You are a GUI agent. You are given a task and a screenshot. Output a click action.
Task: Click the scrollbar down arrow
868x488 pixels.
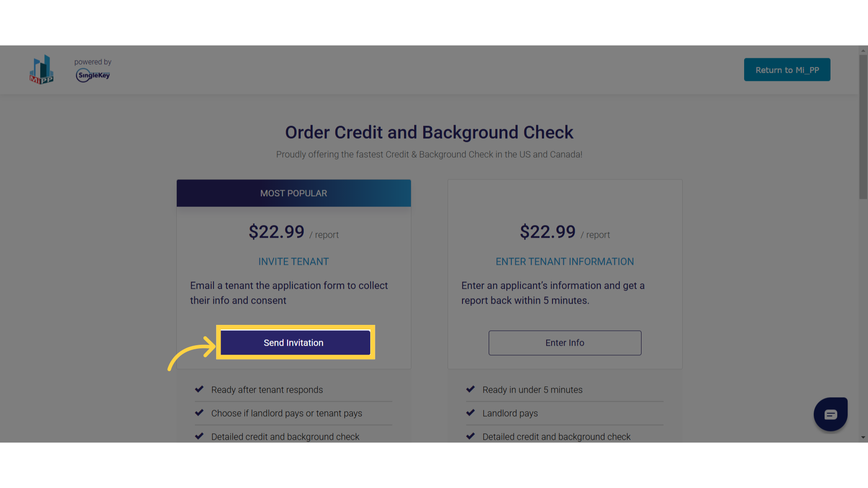pyautogui.click(x=863, y=437)
